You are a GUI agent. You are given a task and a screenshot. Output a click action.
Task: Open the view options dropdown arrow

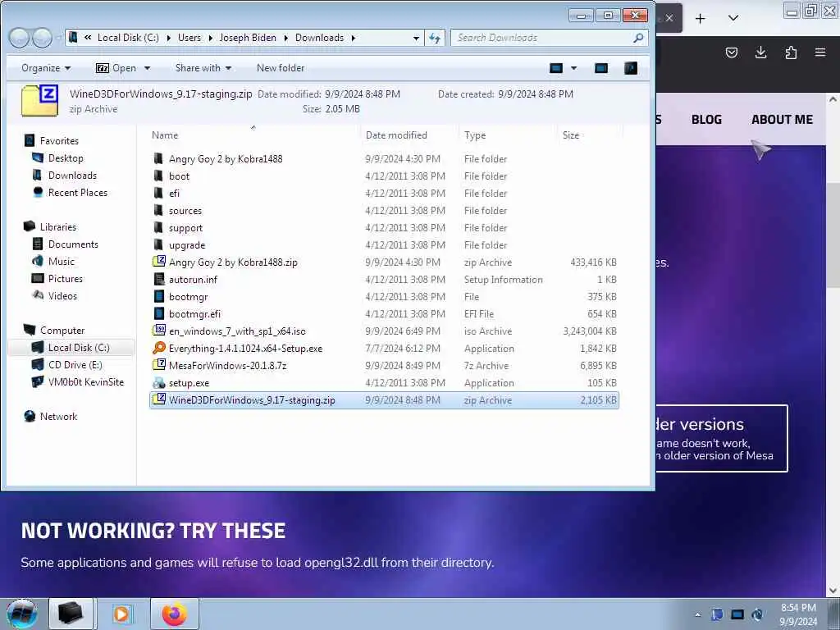(573, 68)
